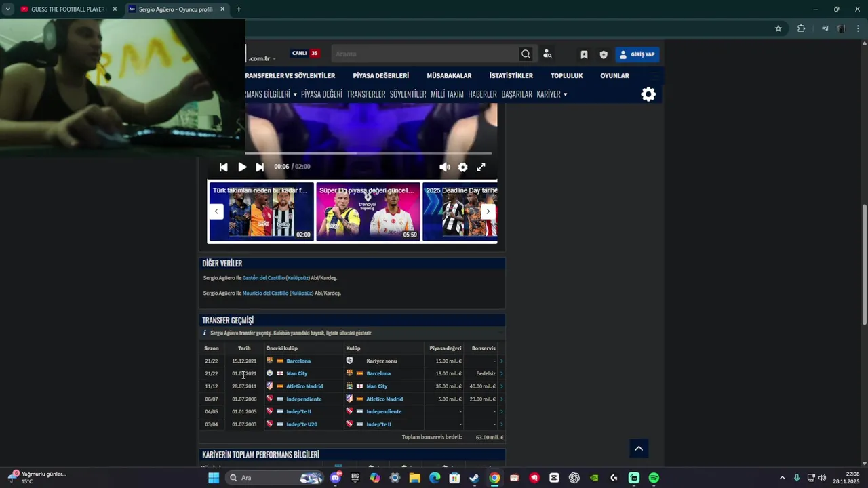Image resolution: width=868 pixels, height=488 pixels.
Task: Open the detailed people search icon
Action: (547, 54)
